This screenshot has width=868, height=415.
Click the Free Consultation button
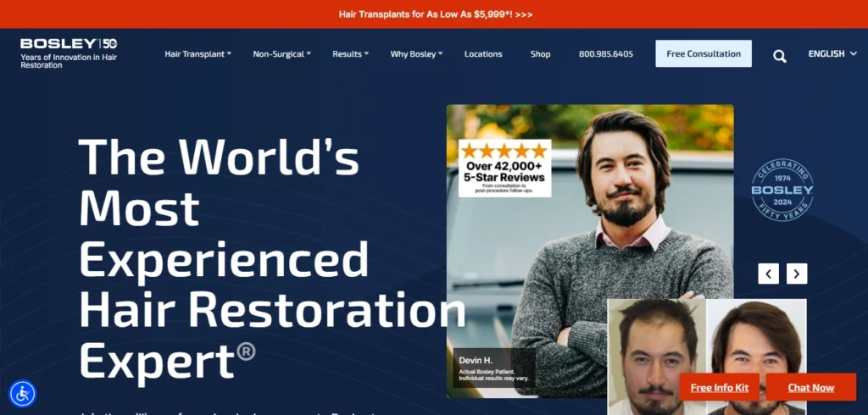[x=703, y=53]
